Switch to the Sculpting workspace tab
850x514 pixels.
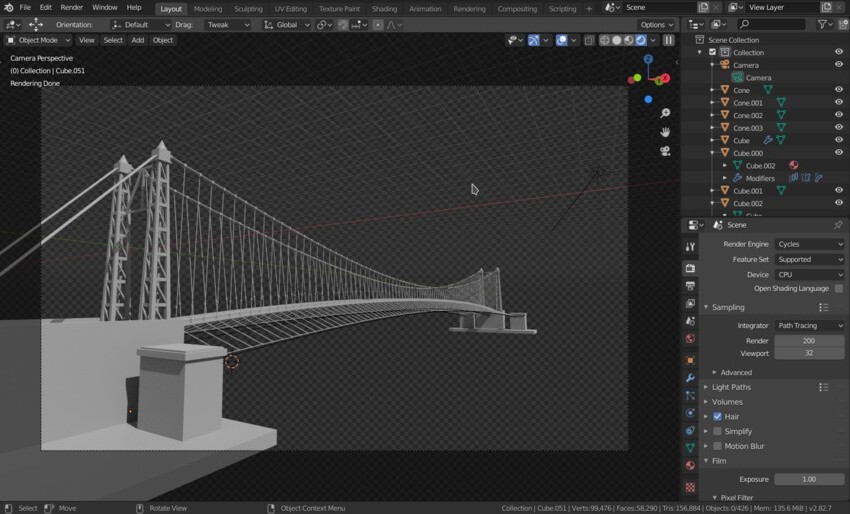248,8
